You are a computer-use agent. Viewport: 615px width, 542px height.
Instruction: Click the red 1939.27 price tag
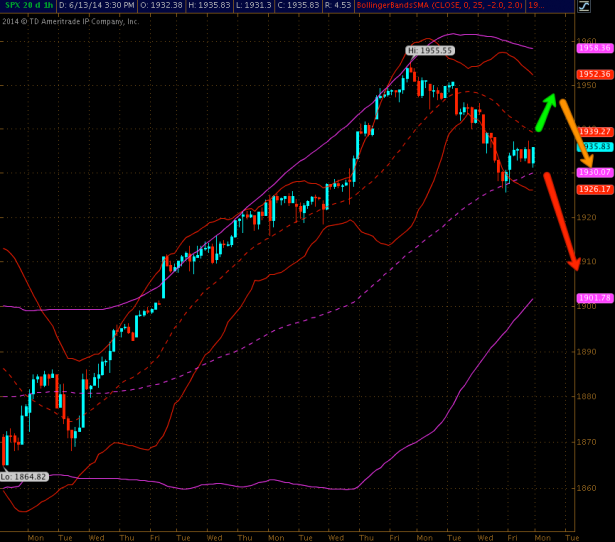(x=594, y=131)
